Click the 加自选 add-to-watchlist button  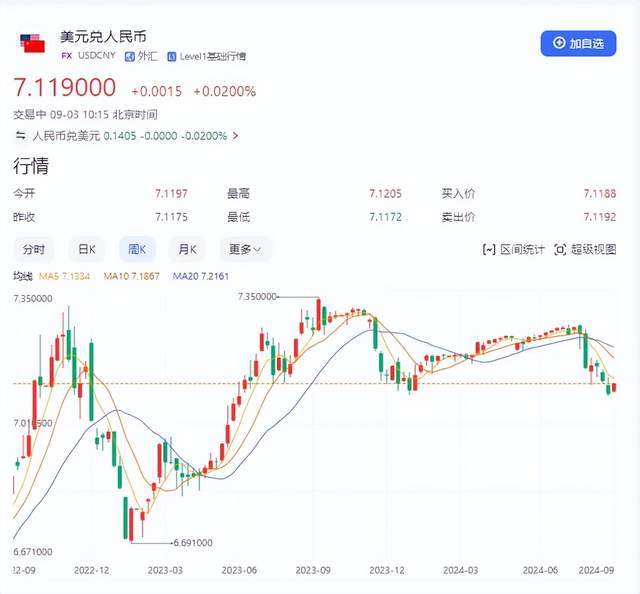[578, 43]
